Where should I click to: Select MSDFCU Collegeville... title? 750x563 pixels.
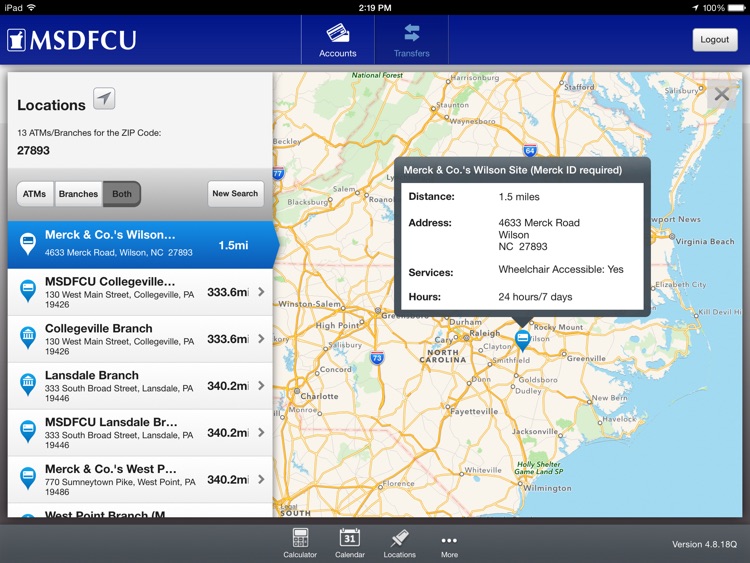[110, 281]
